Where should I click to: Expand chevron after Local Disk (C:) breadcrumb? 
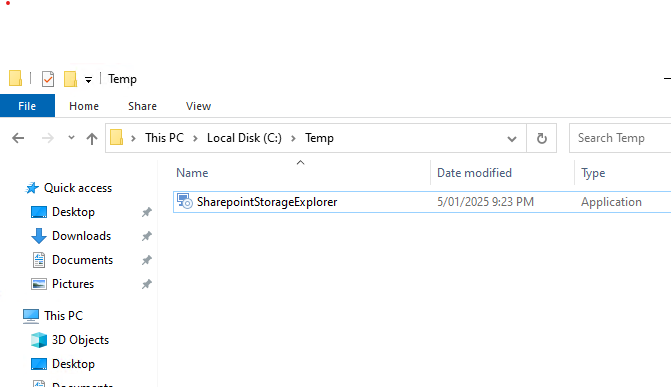pyautogui.click(x=294, y=138)
